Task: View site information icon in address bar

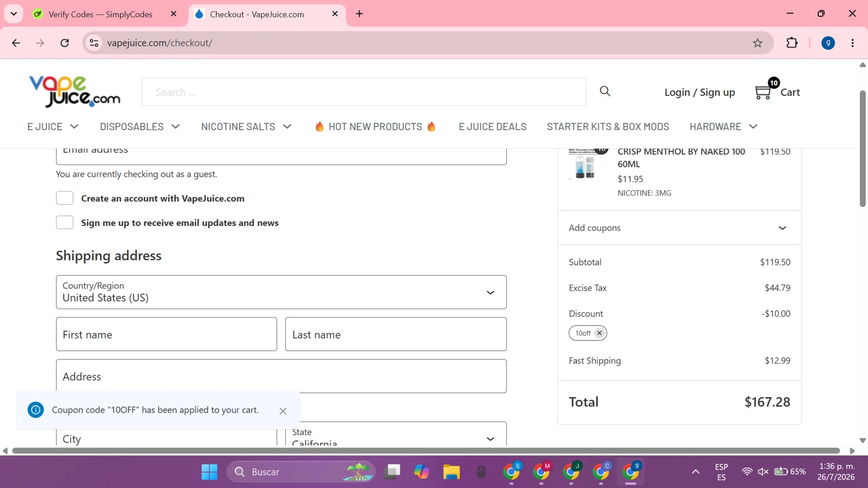Action: pos(94,43)
